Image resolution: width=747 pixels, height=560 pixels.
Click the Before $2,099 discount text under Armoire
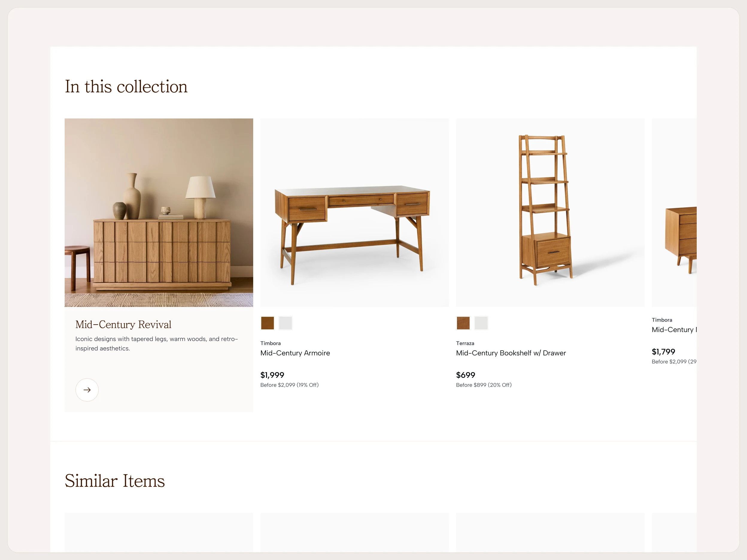(x=289, y=385)
